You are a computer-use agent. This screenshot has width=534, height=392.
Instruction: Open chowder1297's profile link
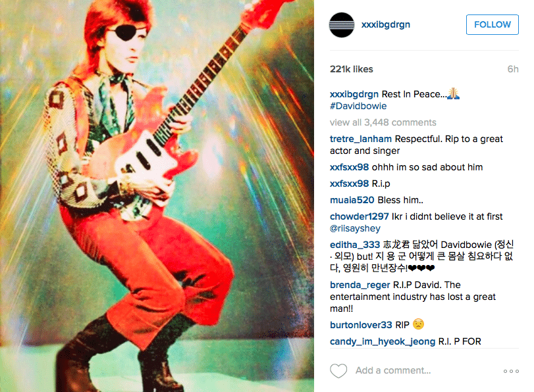pos(359,216)
